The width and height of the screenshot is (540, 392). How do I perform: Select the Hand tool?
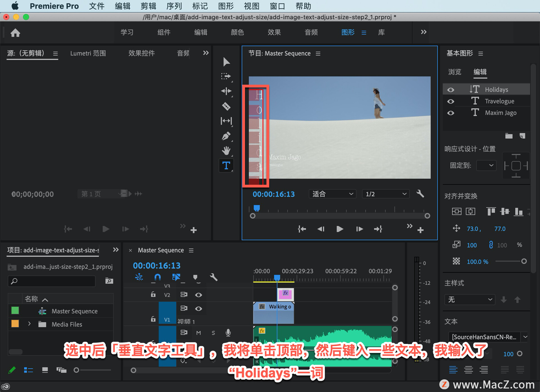tap(226, 151)
